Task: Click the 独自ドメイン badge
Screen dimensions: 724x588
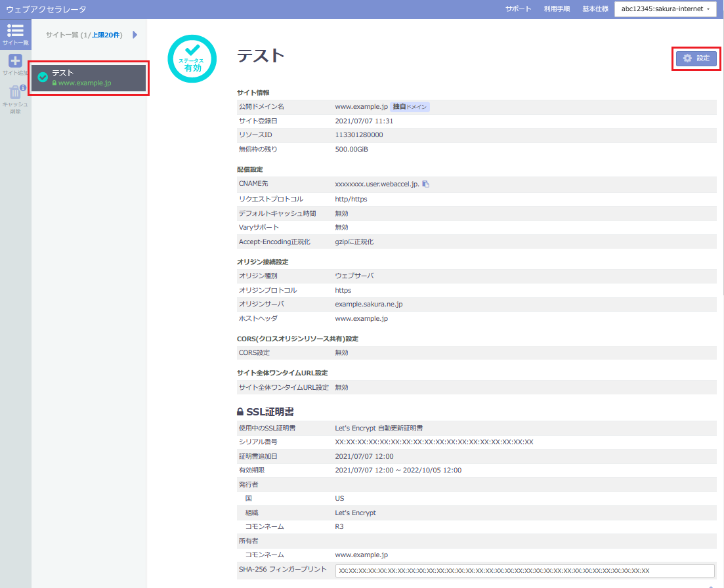Action: tap(410, 106)
